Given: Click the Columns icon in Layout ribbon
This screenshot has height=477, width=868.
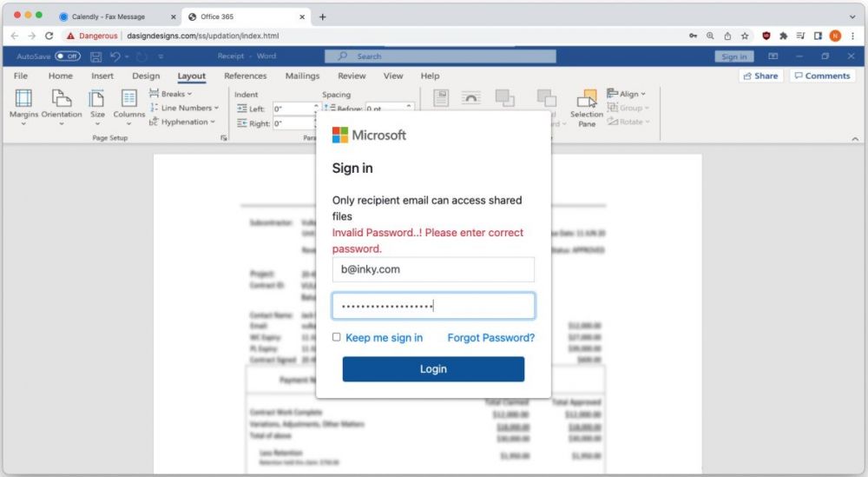Looking at the screenshot, I should coord(129,98).
